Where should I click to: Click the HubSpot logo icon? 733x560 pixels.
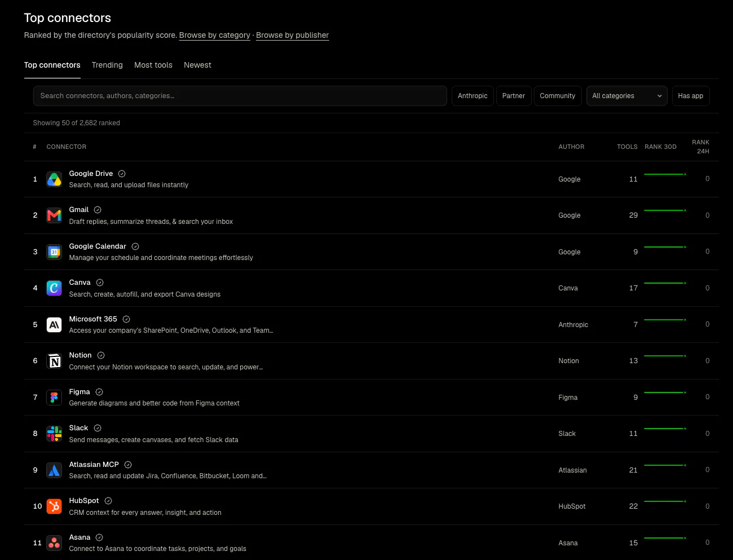point(54,506)
